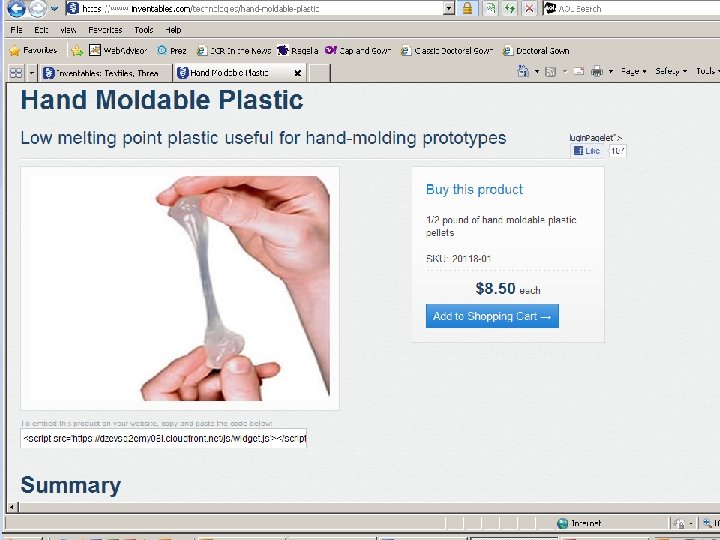Switch to Inventables: Textiles tab
The image size is (720, 540).
pyautogui.click(x=101, y=73)
